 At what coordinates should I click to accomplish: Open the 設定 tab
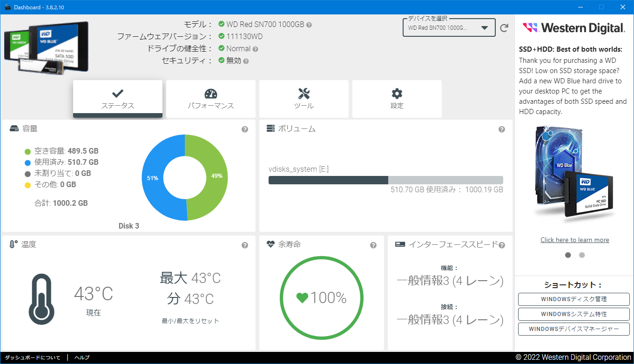point(397,99)
